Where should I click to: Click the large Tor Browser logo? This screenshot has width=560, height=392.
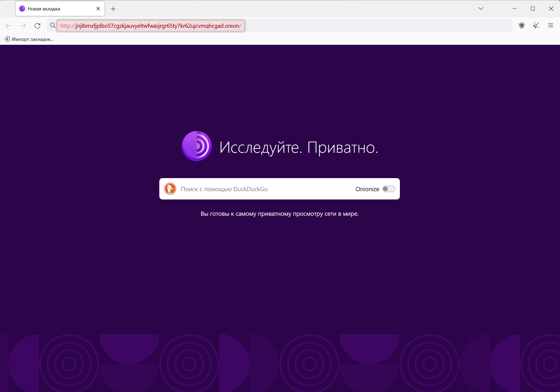point(197,146)
